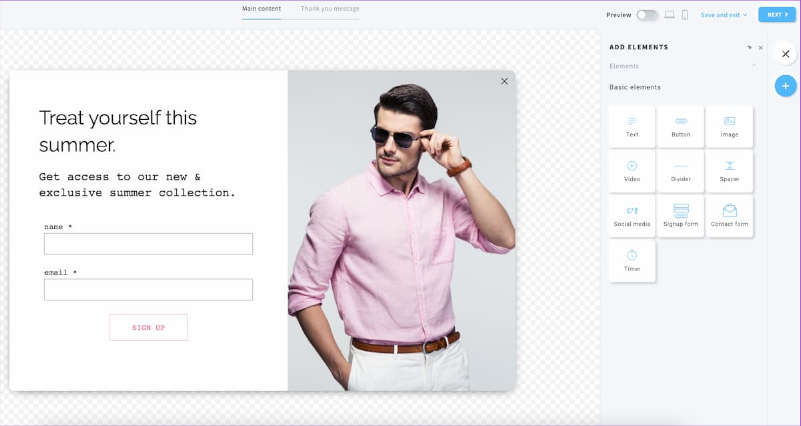Open the Save and exit dropdown
The width and height of the screenshot is (801, 426).
click(x=723, y=15)
